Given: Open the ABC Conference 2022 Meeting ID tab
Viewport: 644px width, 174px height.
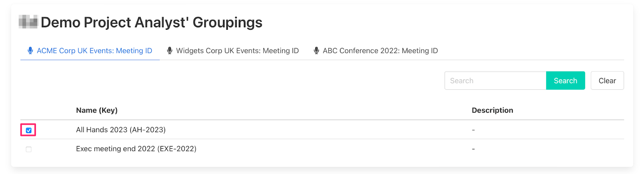Looking at the screenshot, I should [380, 51].
